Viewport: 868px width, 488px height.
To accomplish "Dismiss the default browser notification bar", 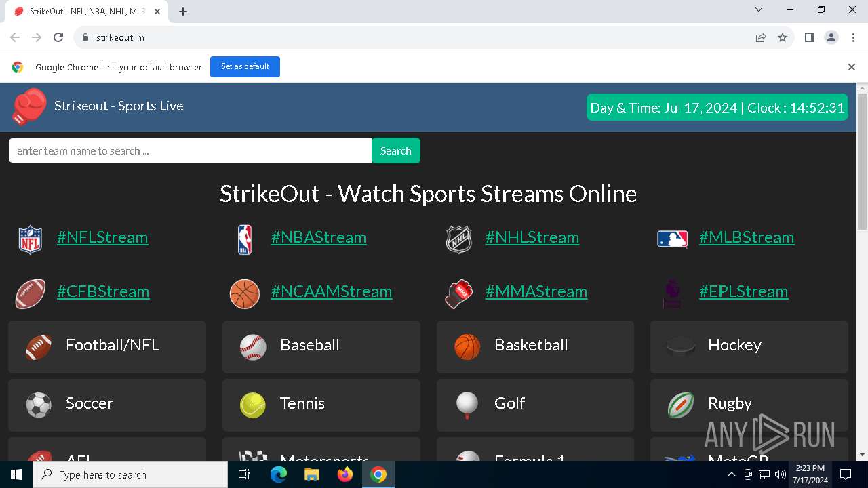I will 852,67.
